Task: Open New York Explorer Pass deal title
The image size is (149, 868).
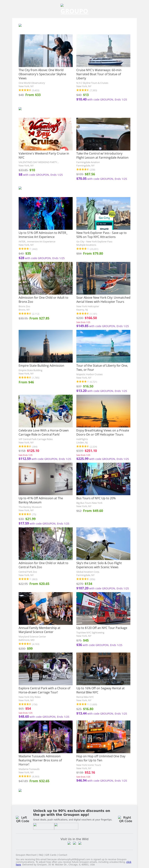Action: point(101,235)
